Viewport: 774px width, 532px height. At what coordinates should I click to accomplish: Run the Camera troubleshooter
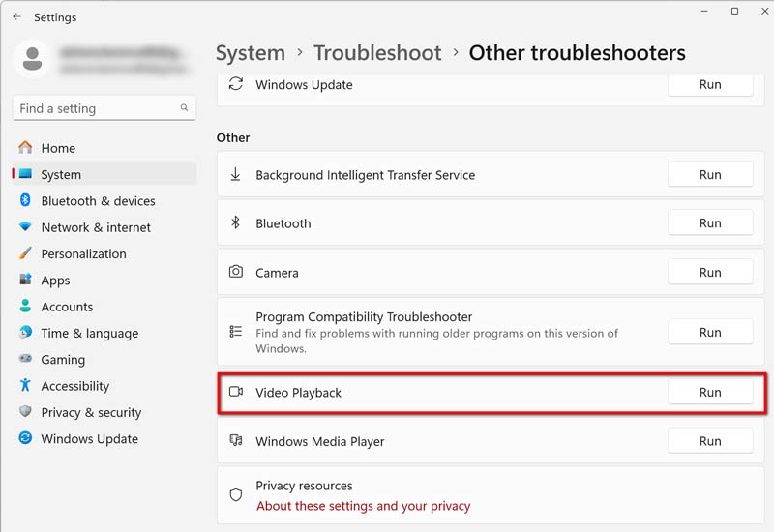click(x=710, y=272)
